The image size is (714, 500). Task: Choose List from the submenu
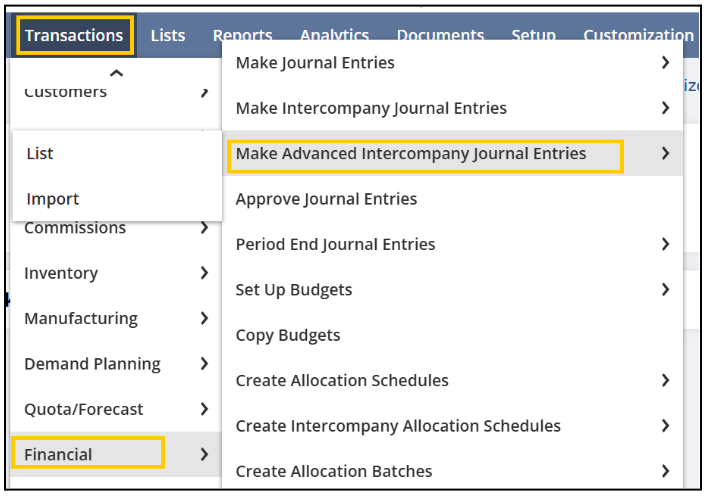[117, 153]
